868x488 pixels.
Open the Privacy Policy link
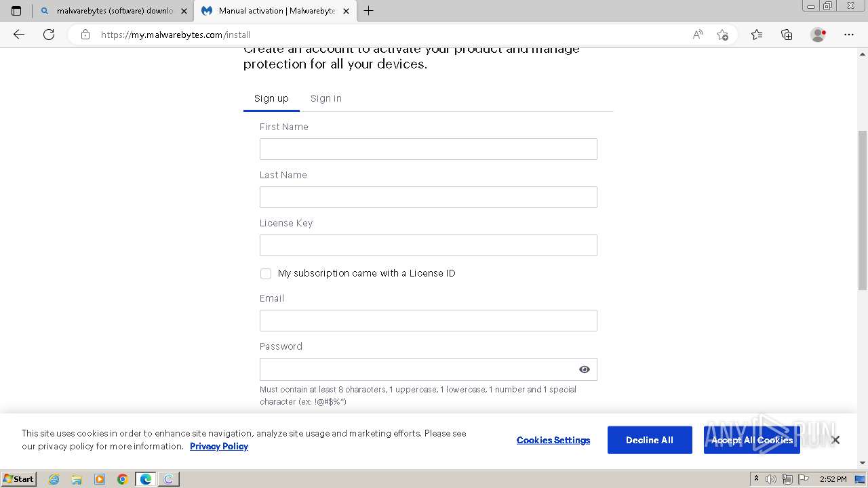click(x=219, y=446)
